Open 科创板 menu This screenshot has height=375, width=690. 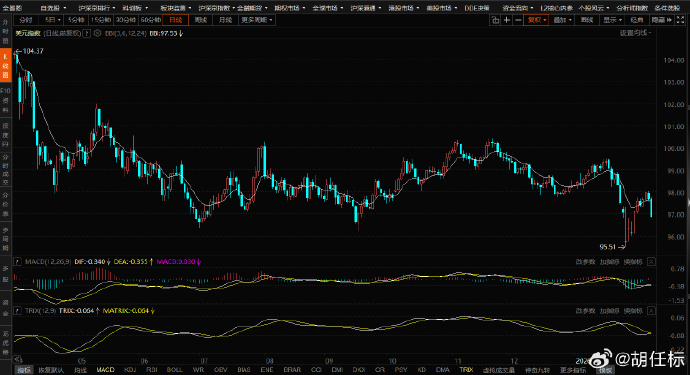[135, 8]
